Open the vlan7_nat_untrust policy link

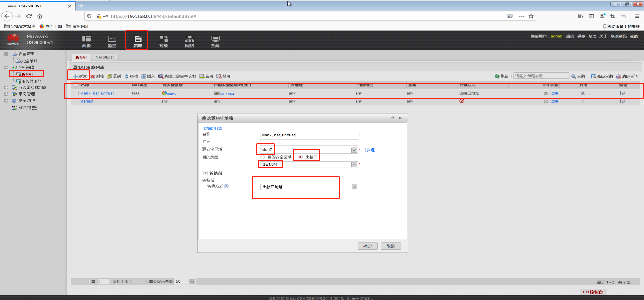tap(97, 93)
